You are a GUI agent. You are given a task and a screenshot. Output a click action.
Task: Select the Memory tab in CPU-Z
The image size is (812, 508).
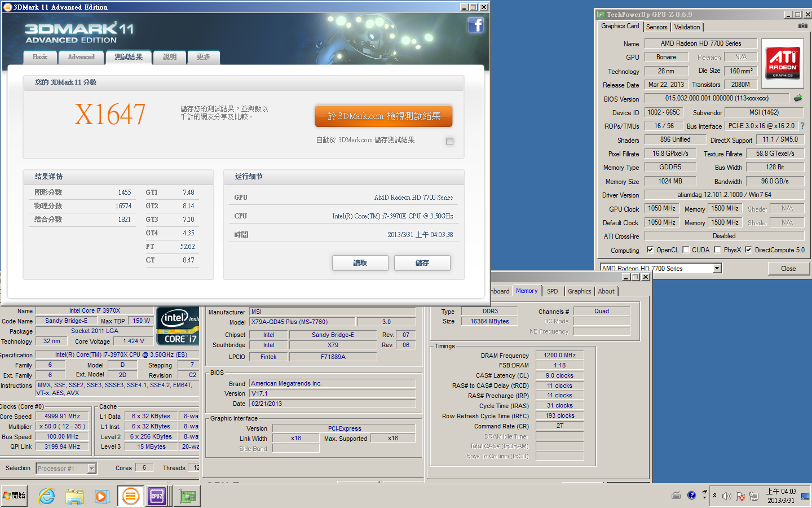point(527,291)
